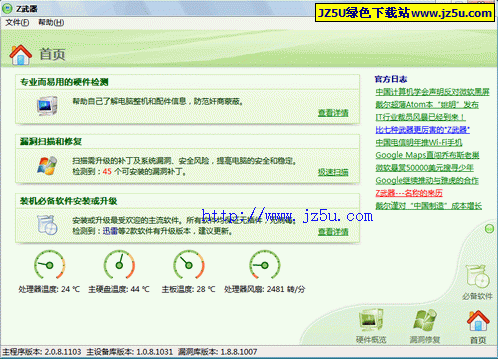The height and width of the screenshot is (360, 498).
Task: Click the small green circle indicator icon
Action: point(489,229)
